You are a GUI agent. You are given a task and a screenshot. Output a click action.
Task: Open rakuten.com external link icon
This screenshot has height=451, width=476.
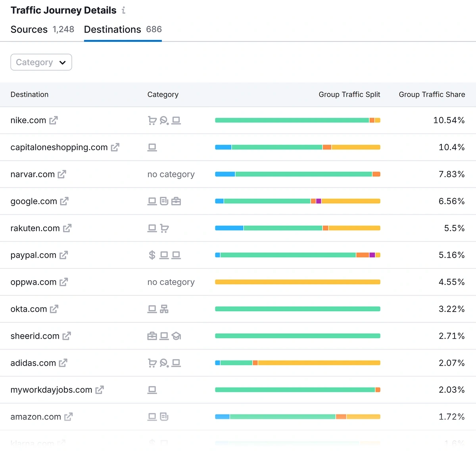pyautogui.click(x=67, y=228)
